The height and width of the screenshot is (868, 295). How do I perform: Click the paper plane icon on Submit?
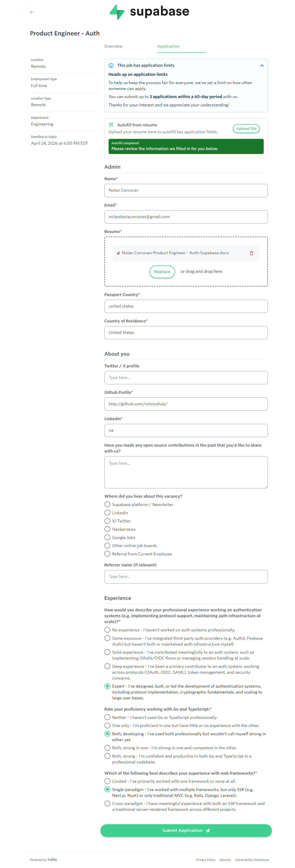(208, 830)
